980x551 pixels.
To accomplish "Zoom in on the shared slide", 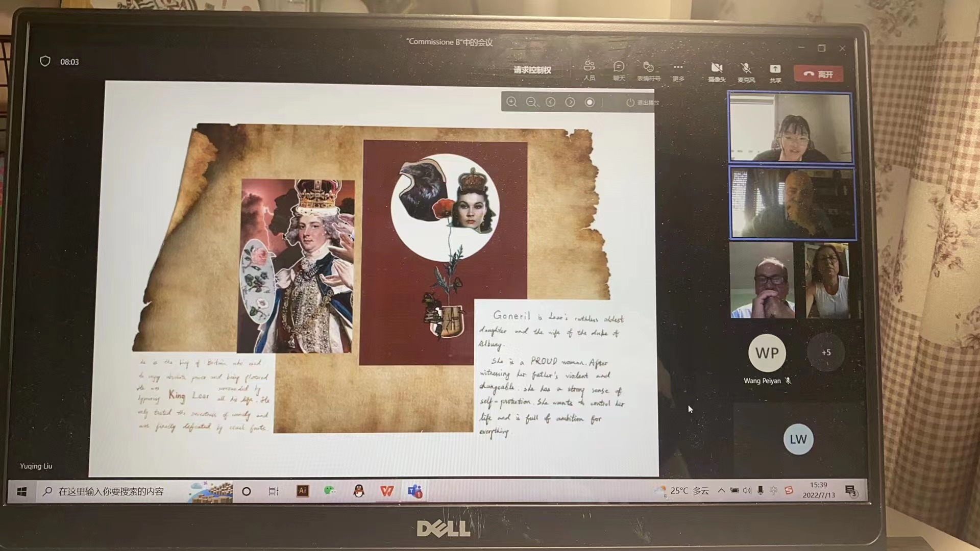I will (x=511, y=102).
